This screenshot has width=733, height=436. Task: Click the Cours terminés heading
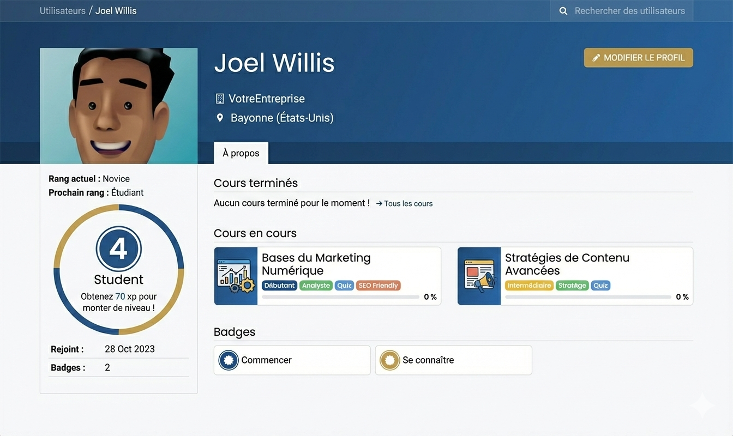[256, 183]
